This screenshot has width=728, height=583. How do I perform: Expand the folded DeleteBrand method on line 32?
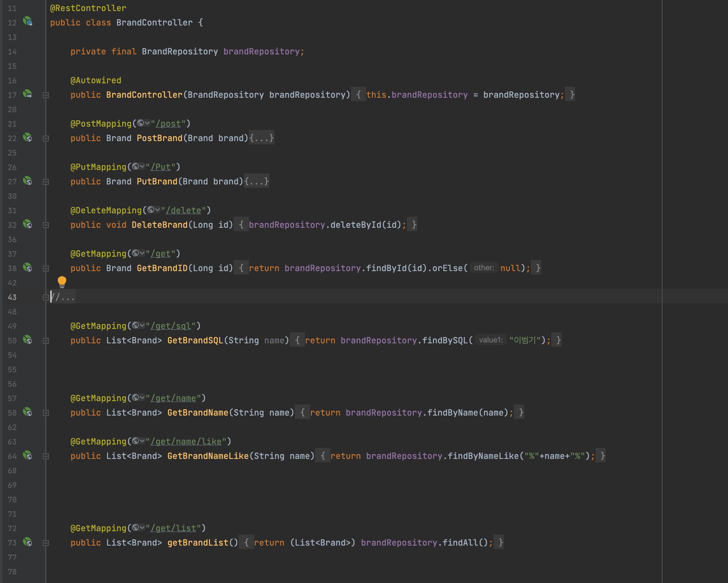[x=46, y=225]
